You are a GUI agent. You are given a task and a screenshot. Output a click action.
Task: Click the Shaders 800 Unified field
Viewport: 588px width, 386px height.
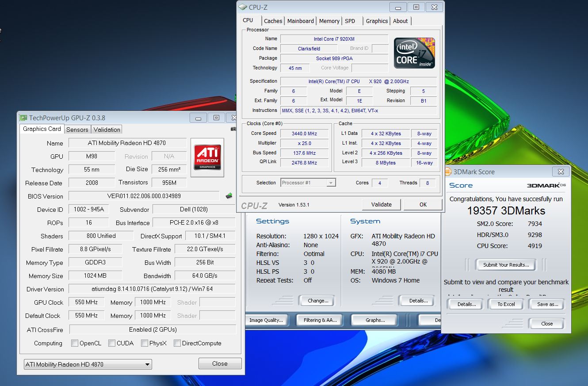tap(101, 236)
